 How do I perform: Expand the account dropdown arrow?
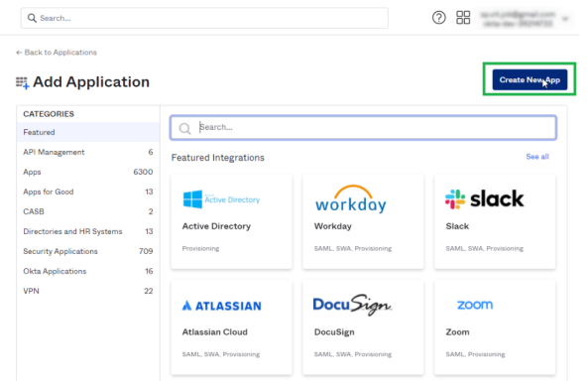[x=565, y=19]
